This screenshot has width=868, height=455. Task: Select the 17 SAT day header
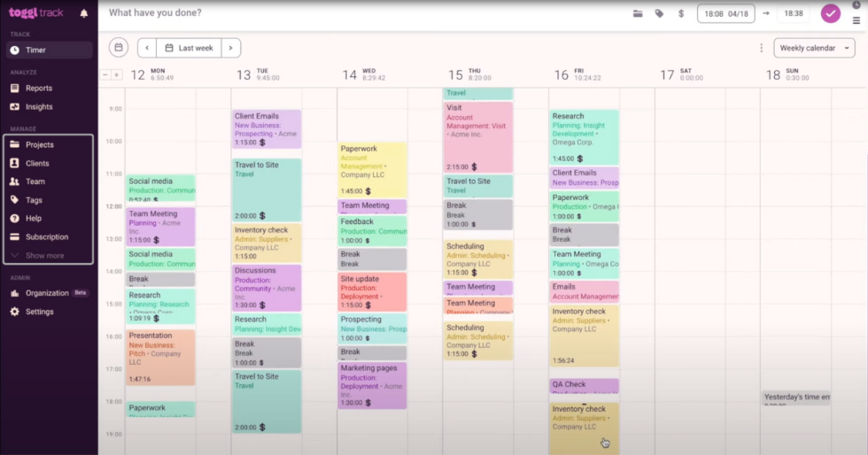coord(681,74)
